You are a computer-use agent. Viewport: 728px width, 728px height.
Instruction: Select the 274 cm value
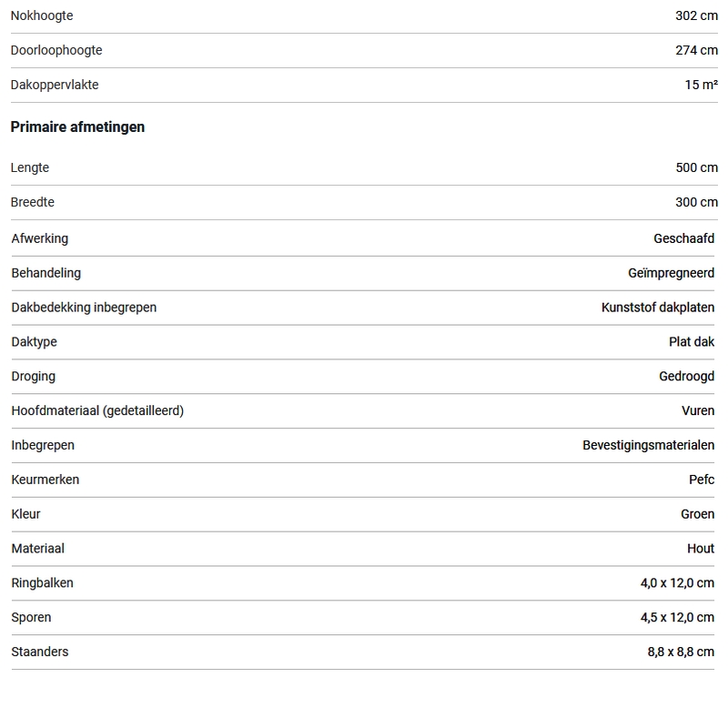[x=696, y=51]
